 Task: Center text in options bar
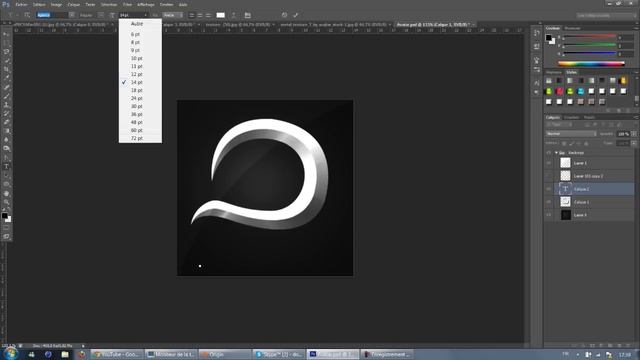click(200, 15)
